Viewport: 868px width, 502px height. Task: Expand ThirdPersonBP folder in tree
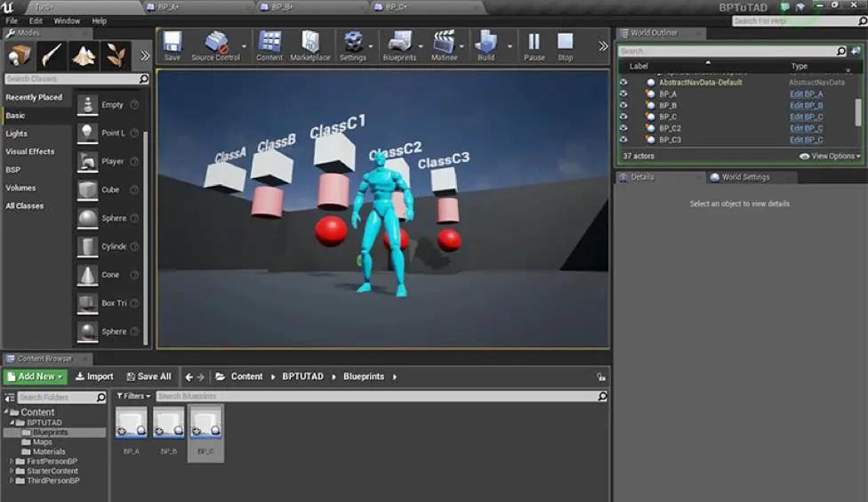pyautogui.click(x=11, y=481)
